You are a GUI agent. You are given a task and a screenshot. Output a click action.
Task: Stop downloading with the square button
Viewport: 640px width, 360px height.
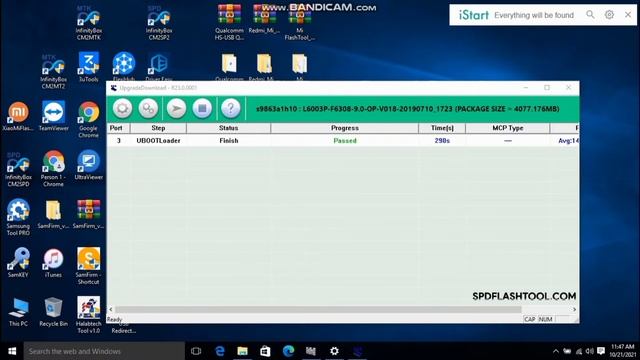202,109
